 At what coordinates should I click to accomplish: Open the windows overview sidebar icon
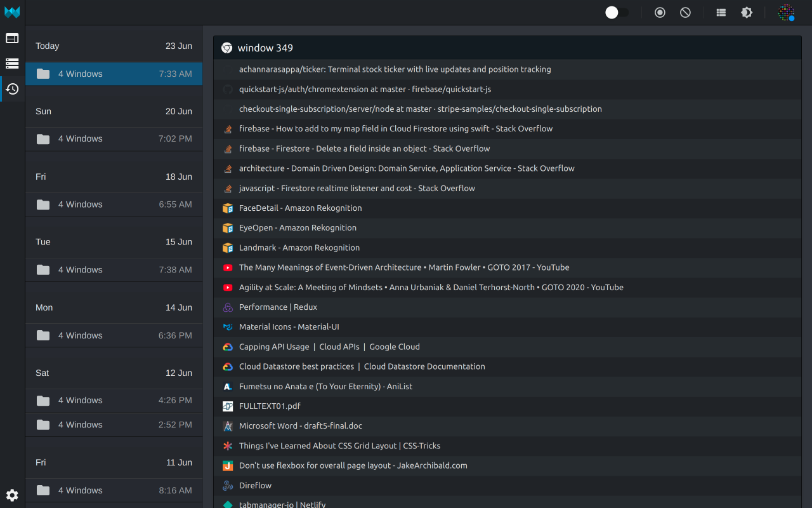pos(12,38)
